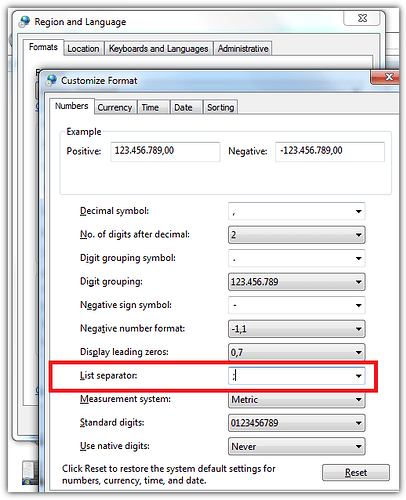The height and width of the screenshot is (500, 406).
Task: Click the Region and Language globe icon
Action: tap(25, 21)
